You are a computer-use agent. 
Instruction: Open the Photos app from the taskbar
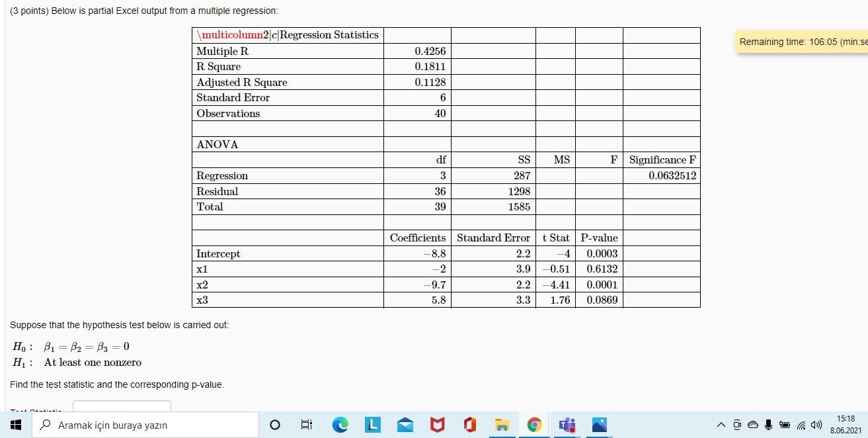pos(599,425)
